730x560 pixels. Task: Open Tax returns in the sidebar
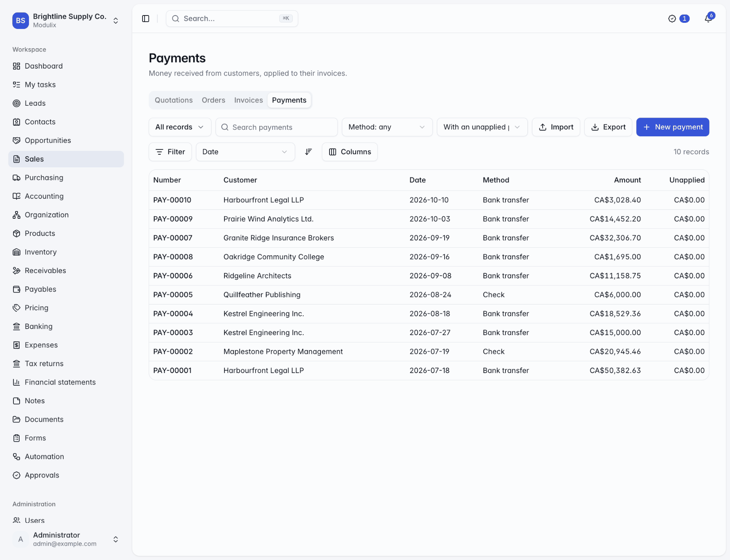66,363
